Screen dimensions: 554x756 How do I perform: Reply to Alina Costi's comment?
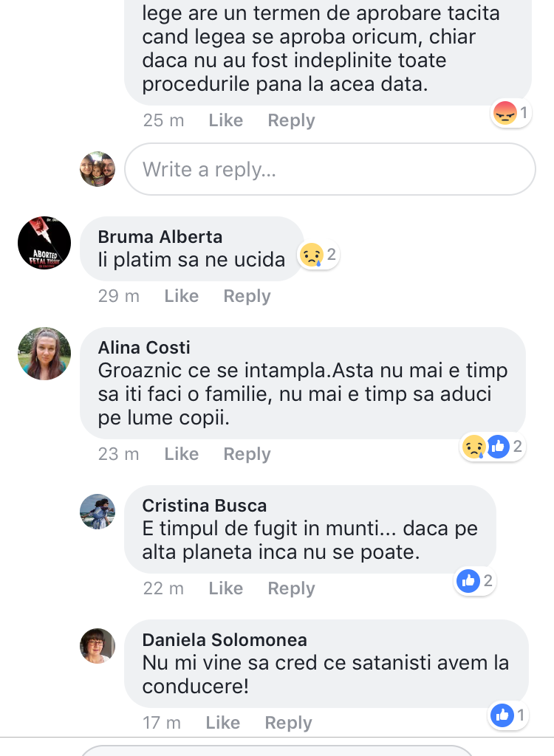click(246, 454)
